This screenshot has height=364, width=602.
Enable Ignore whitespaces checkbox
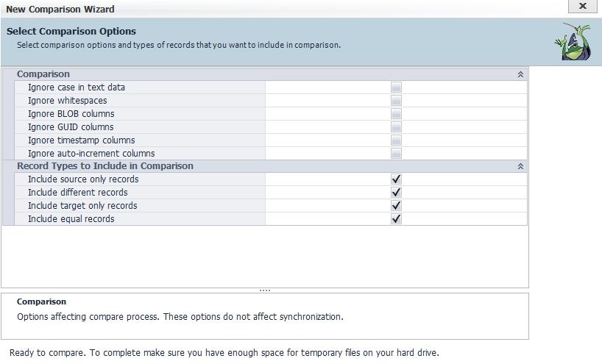(x=396, y=101)
